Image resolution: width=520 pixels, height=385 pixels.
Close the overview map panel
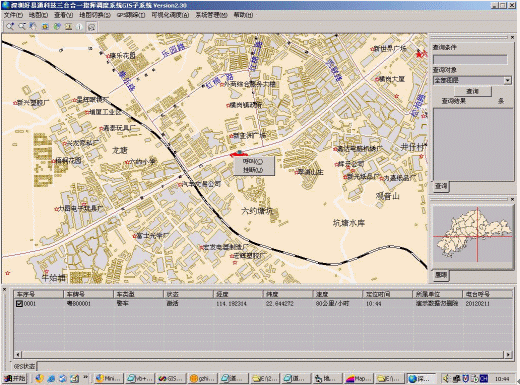pos(513,199)
